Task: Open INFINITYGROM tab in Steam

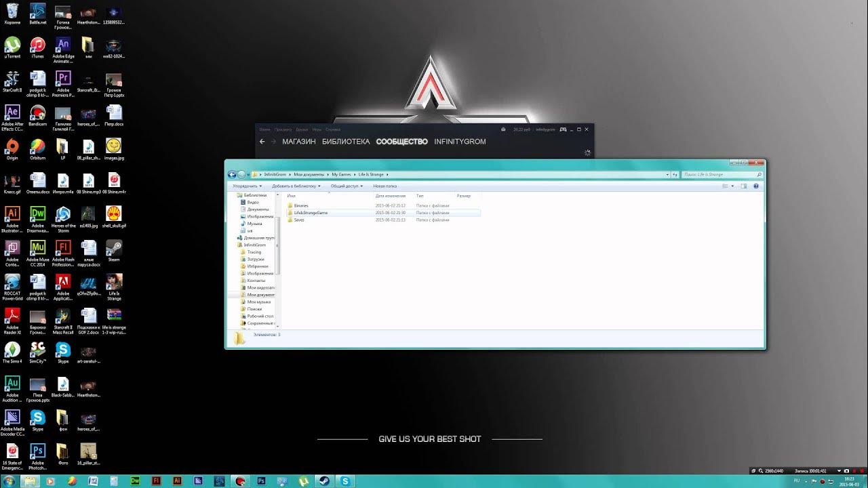Action: (x=460, y=142)
